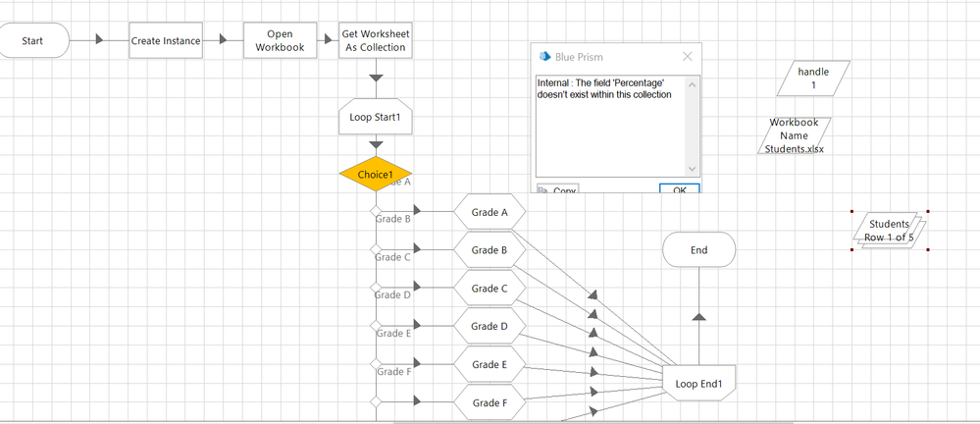Viewport: 980px width, 424px height.
Task: Click link arrow from Loop End1 to End
Action: coord(698,316)
